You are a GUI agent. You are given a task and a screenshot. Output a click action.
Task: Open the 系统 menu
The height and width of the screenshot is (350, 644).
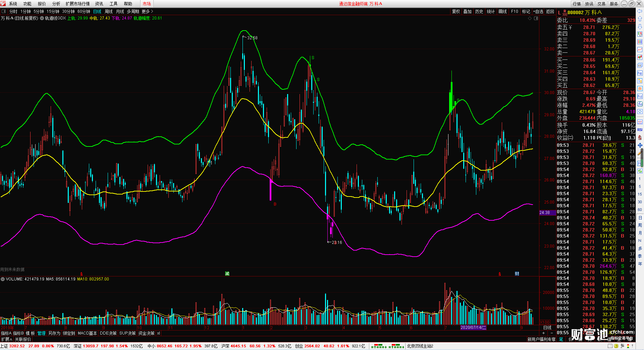pyautogui.click(x=13, y=4)
